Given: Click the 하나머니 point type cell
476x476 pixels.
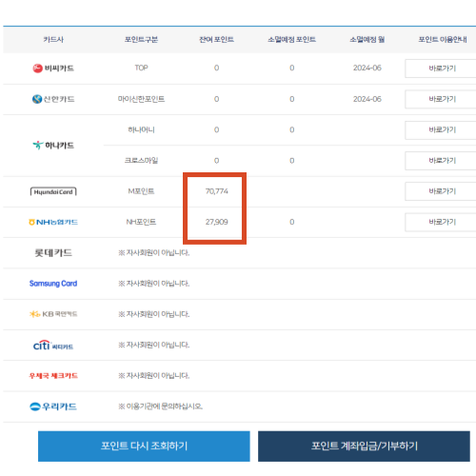Looking at the screenshot, I should click(x=141, y=129).
